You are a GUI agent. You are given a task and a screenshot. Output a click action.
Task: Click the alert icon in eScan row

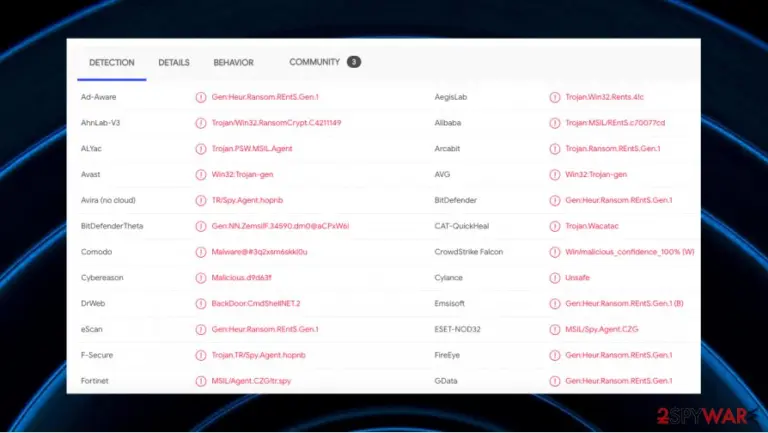(201, 329)
